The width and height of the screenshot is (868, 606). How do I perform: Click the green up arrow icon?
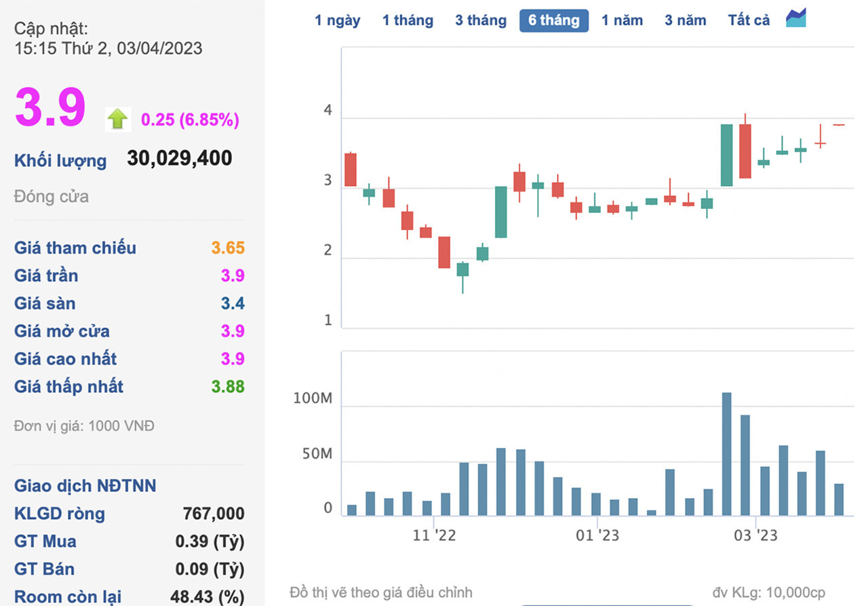tap(117, 119)
